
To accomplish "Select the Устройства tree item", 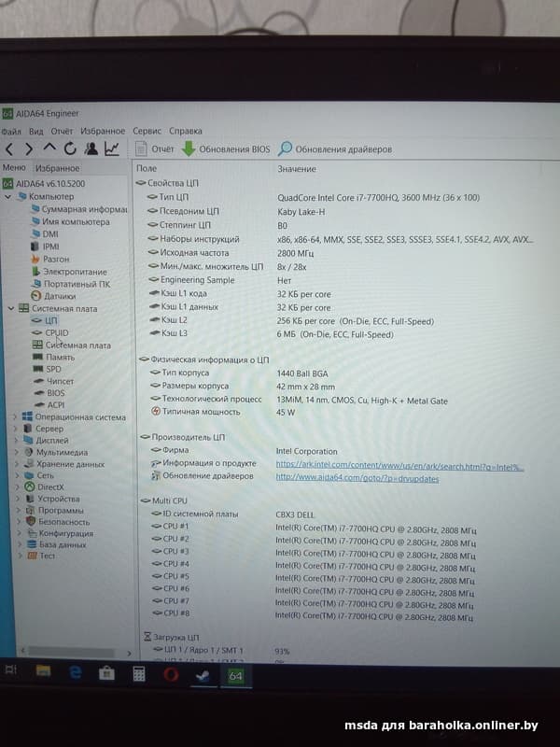I will pos(52,499).
